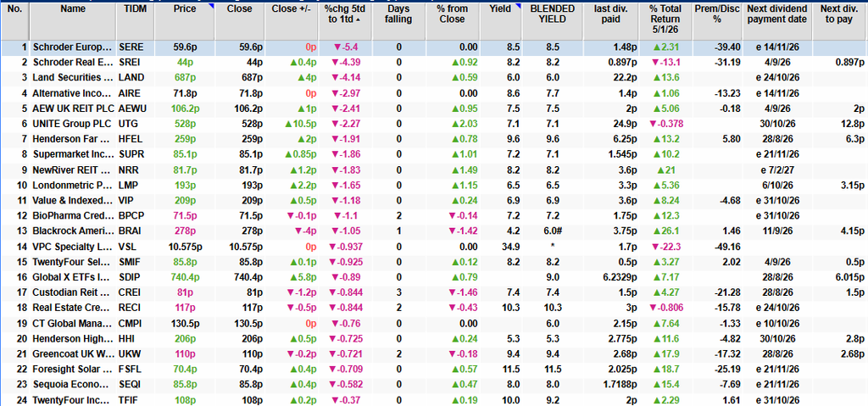Click the 12.8p next dividend value
The image size is (868, 406).
pos(851,122)
